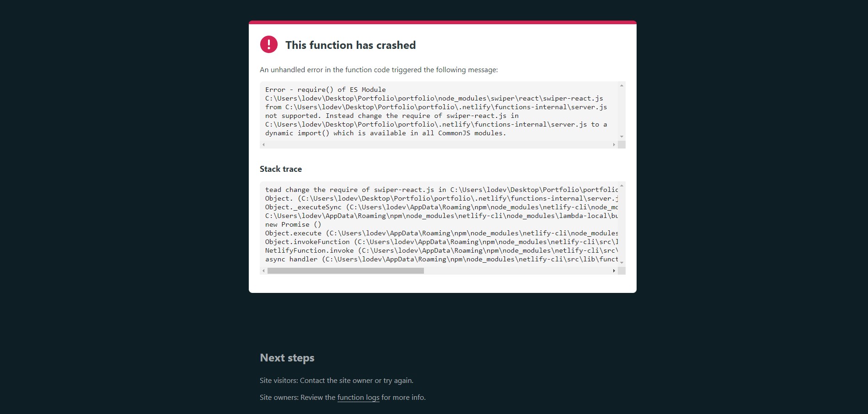Viewport: 868px width, 414px height.
Task: Open the function logs link
Action: 359,398
